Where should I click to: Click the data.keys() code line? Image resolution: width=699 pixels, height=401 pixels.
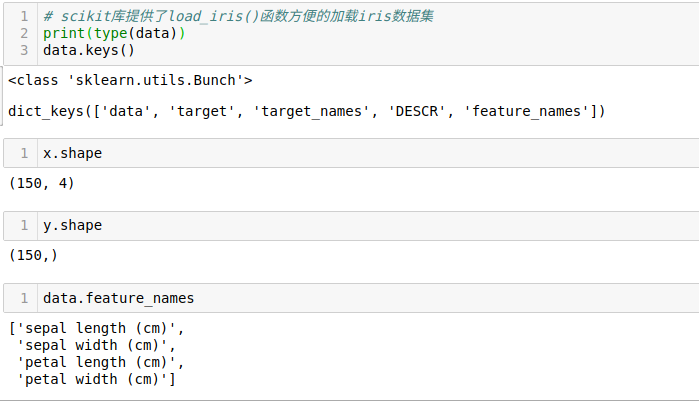pyautogui.click(x=89, y=50)
